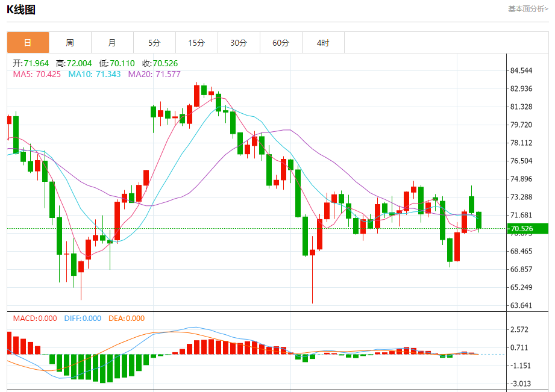This screenshot has height=392, width=555.
Task: Click the 78.112 price axis label
Action: point(521,143)
